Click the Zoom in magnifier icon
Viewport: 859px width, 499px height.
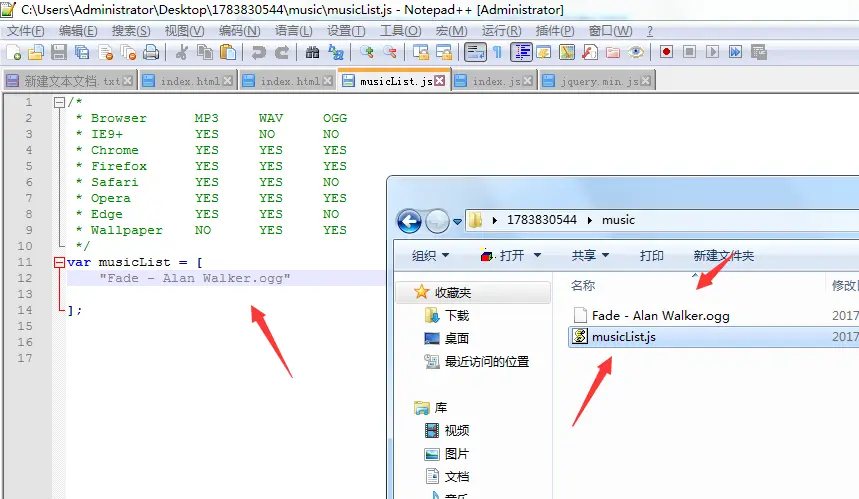click(367, 52)
